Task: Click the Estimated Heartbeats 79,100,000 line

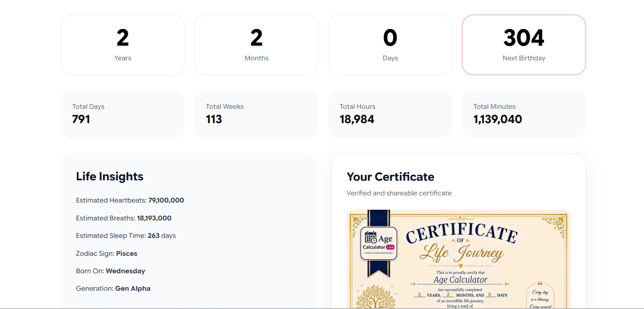Action: point(130,200)
